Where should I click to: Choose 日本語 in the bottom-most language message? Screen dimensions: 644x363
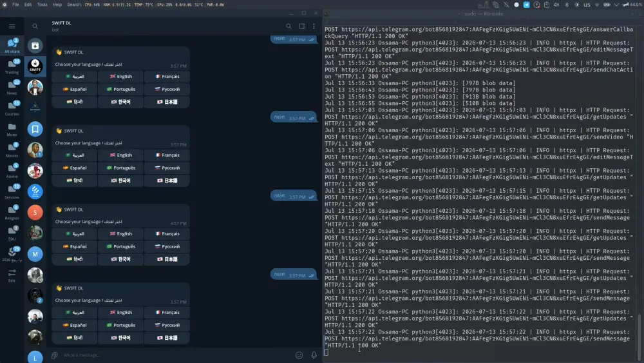point(167,338)
